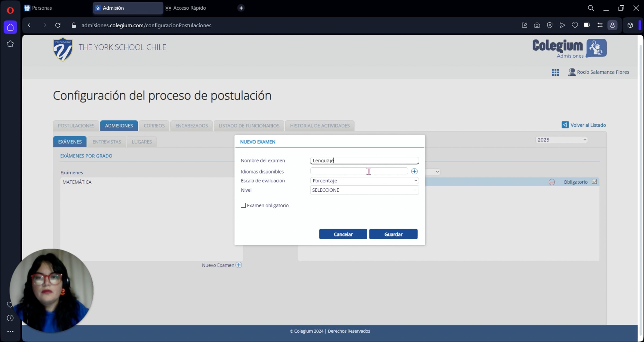
Task: Enable the Examen obligatorio checkbox
Action: (x=243, y=205)
